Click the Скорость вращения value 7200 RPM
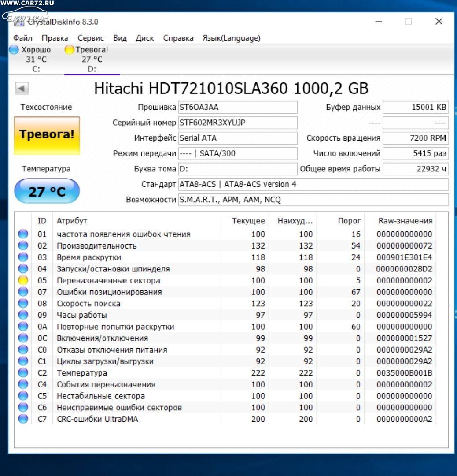The image size is (457, 476). [x=416, y=138]
